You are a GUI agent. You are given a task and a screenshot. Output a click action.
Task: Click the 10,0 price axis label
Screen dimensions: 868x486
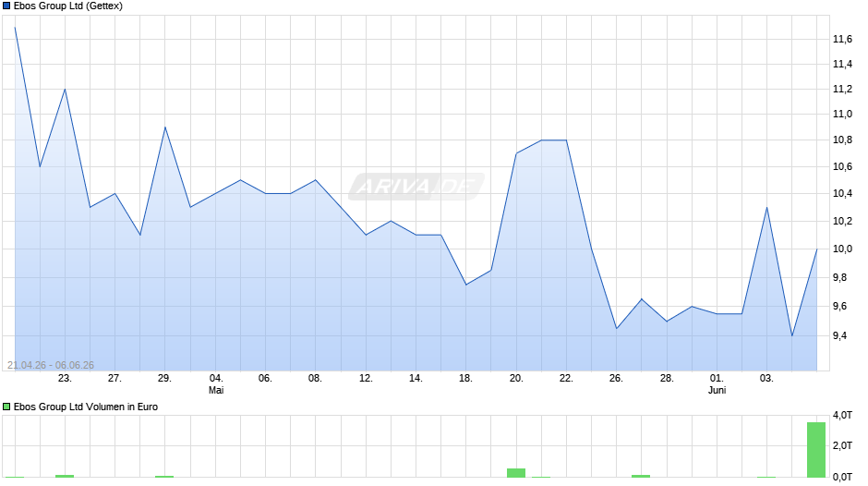pos(842,249)
